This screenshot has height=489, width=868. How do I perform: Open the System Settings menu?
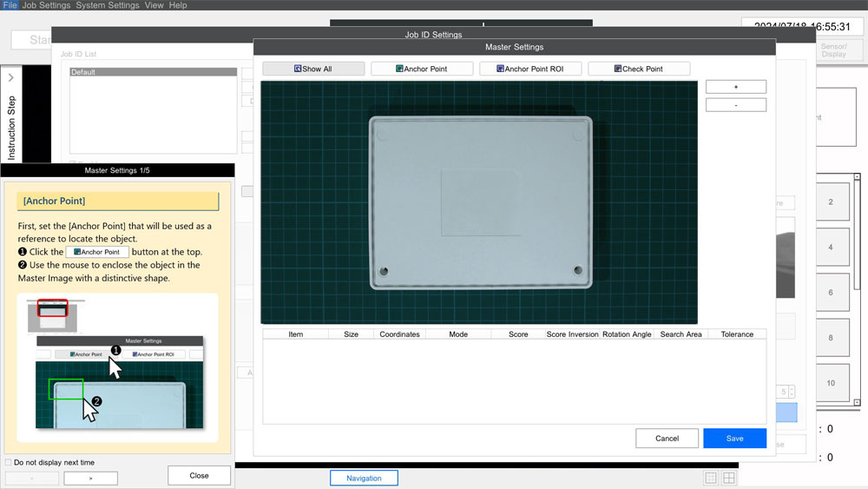pos(108,5)
